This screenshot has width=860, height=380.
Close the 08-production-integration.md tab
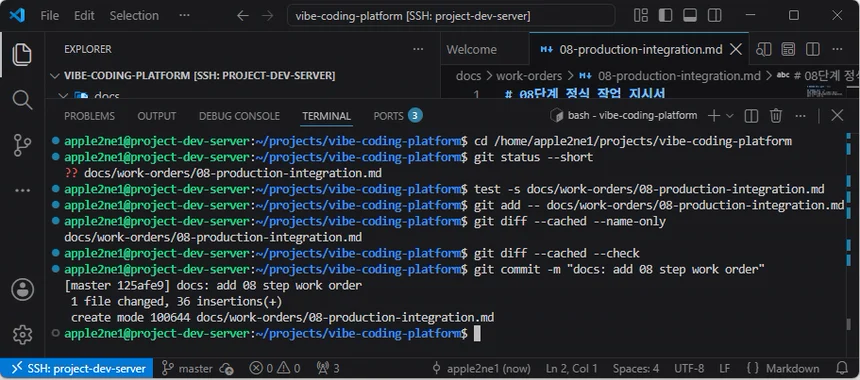click(x=736, y=49)
